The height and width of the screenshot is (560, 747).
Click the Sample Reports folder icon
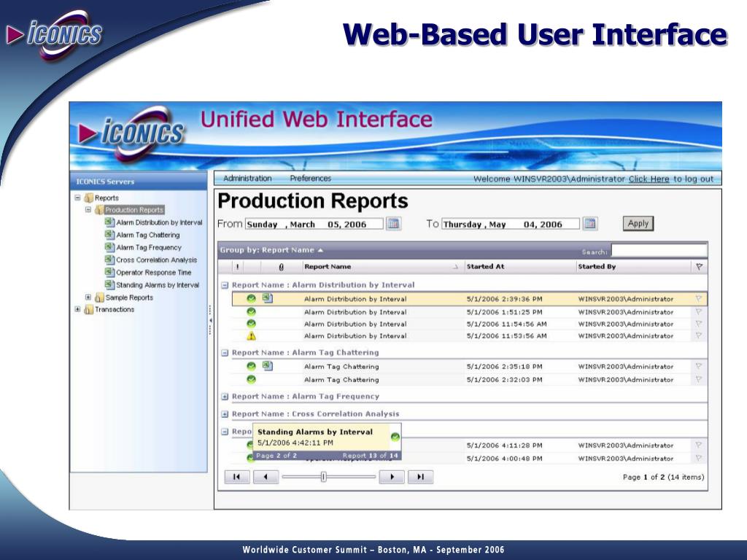tap(99, 297)
